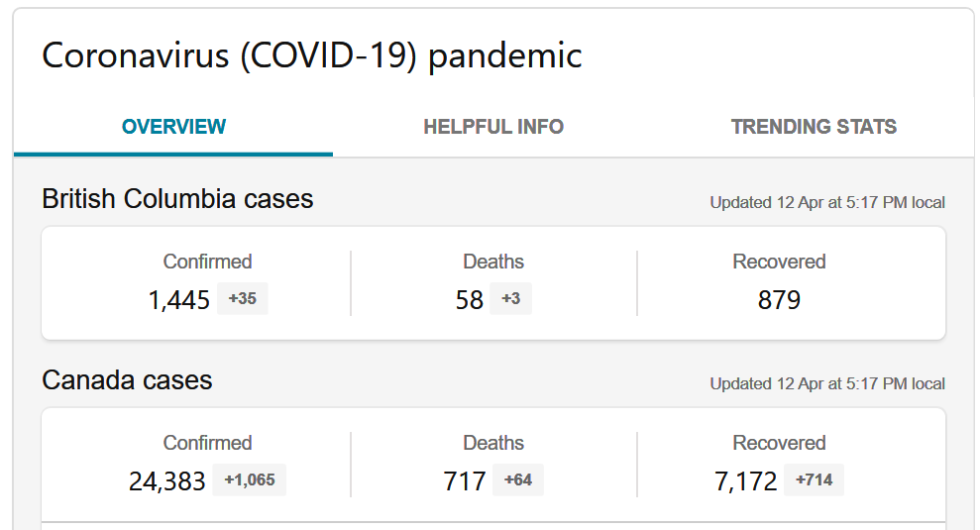Click the Canada cases heading
The height and width of the screenshot is (530, 980).
point(127,380)
